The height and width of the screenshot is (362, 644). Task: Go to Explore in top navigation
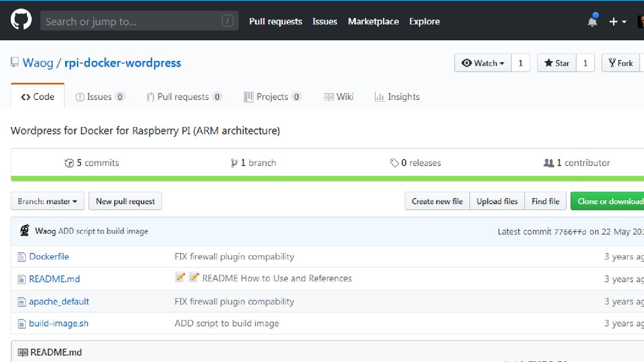425,21
